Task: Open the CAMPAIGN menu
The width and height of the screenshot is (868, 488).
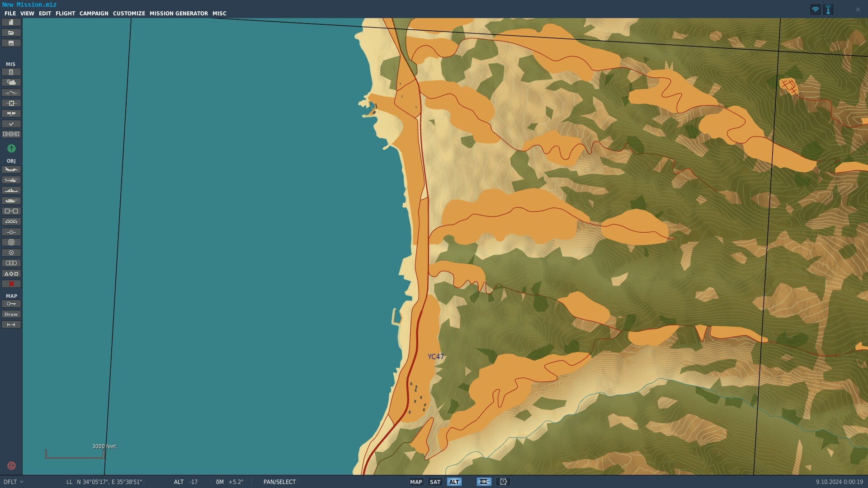Action: (x=94, y=14)
